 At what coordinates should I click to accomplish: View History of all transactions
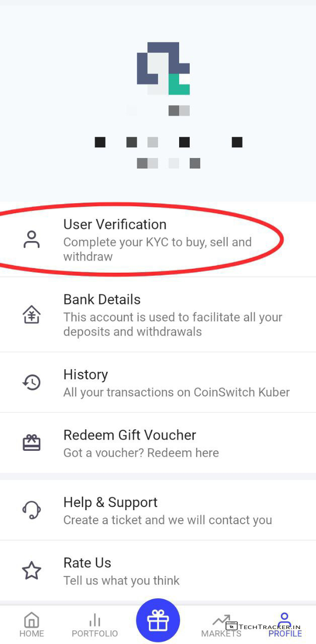(x=176, y=382)
